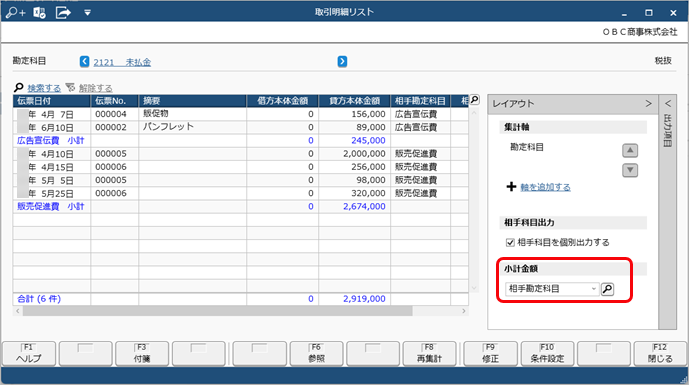This screenshot has height=385, width=689.
Task: Click the horizontal scrollbar of the table
Action: pos(218,311)
